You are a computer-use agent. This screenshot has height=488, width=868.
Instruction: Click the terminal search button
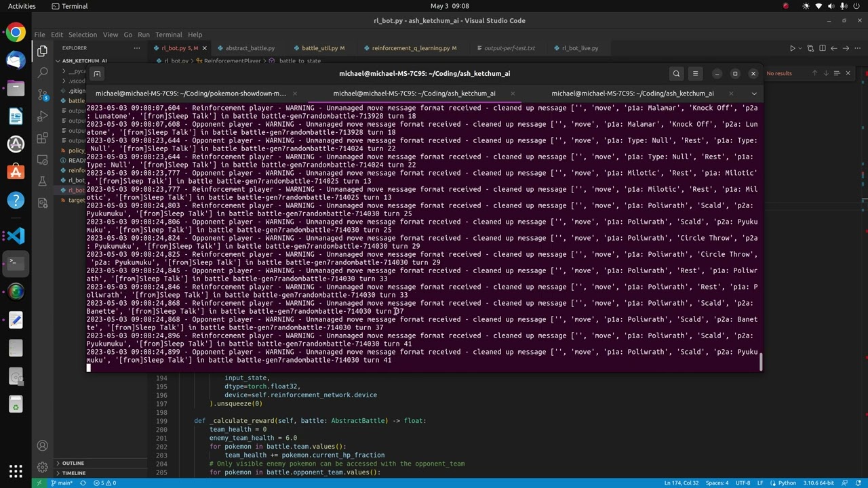click(676, 73)
